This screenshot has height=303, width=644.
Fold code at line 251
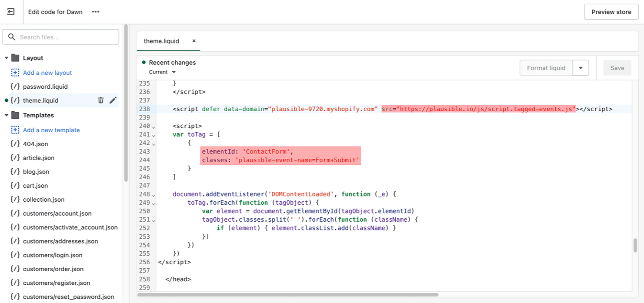click(x=153, y=220)
